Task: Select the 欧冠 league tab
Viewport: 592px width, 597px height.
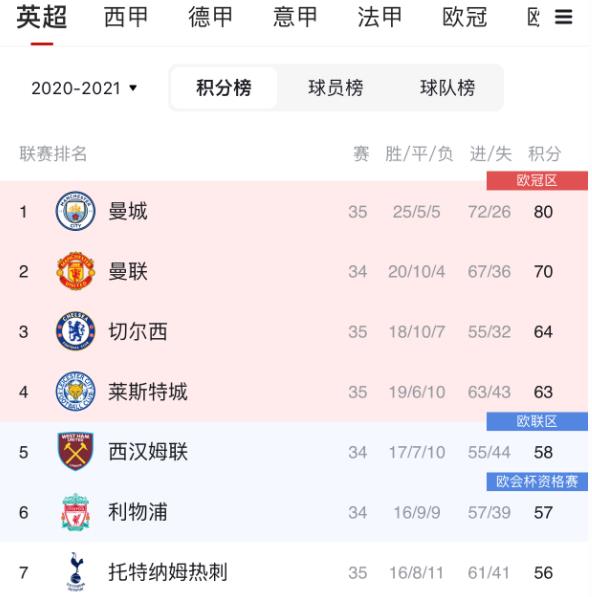Action: [x=464, y=17]
